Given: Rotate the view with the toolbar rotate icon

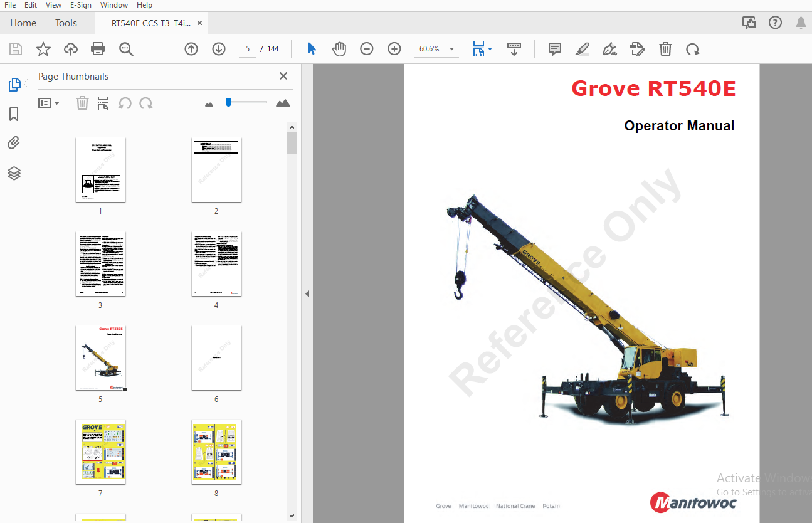Looking at the screenshot, I should 692,49.
